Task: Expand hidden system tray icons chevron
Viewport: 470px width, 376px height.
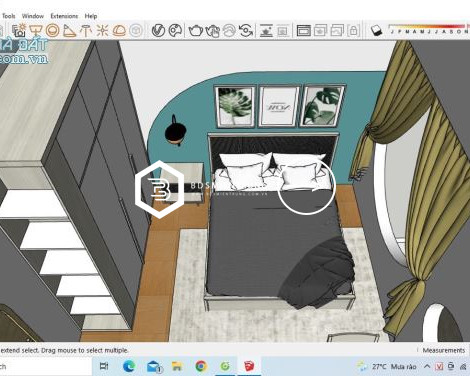Action: (x=427, y=366)
